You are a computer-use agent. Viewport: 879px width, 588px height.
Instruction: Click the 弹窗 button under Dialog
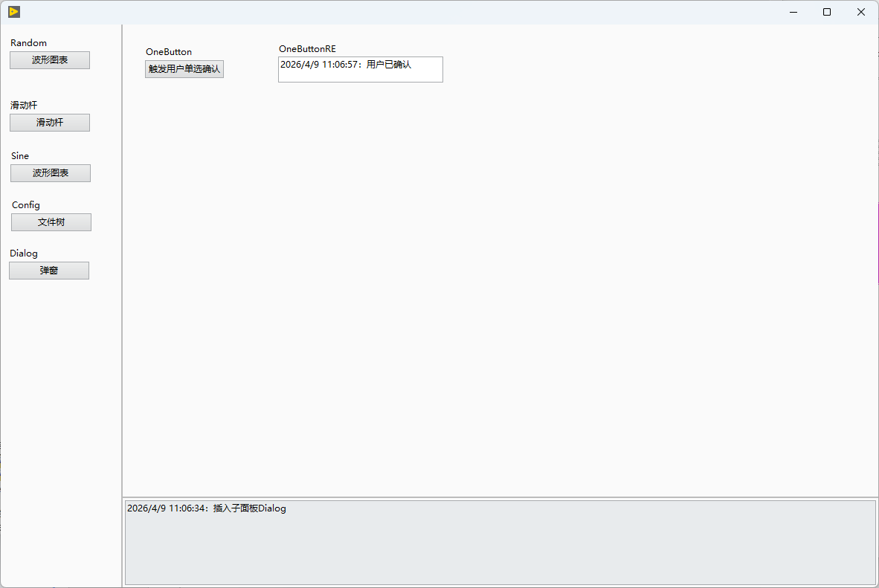[49, 271]
